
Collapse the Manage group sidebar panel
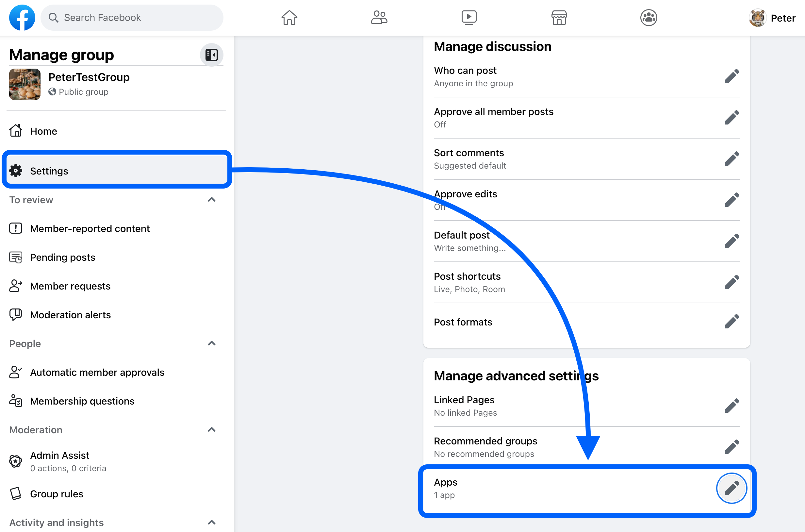(212, 55)
